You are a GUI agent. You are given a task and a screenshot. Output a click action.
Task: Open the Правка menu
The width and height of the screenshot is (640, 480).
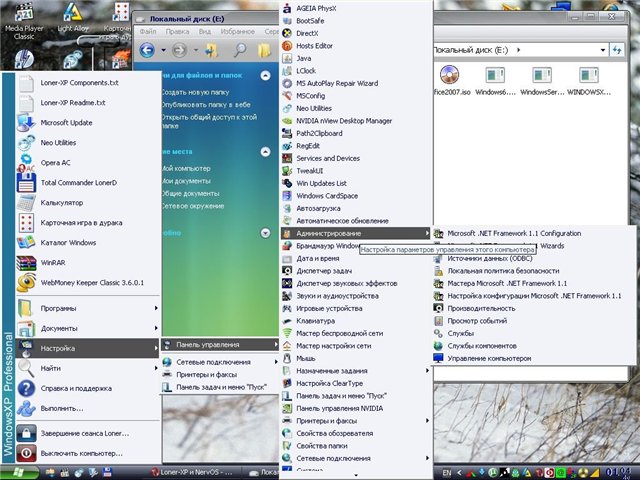tap(177, 31)
